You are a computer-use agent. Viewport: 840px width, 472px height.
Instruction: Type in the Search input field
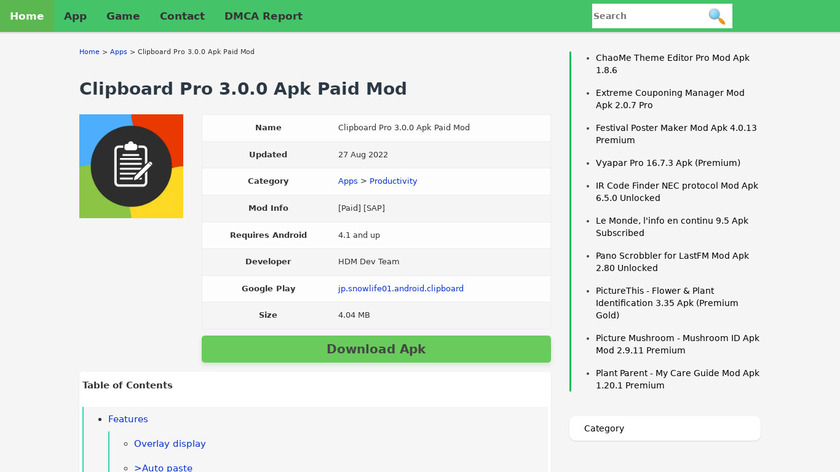[x=648, y=16]
